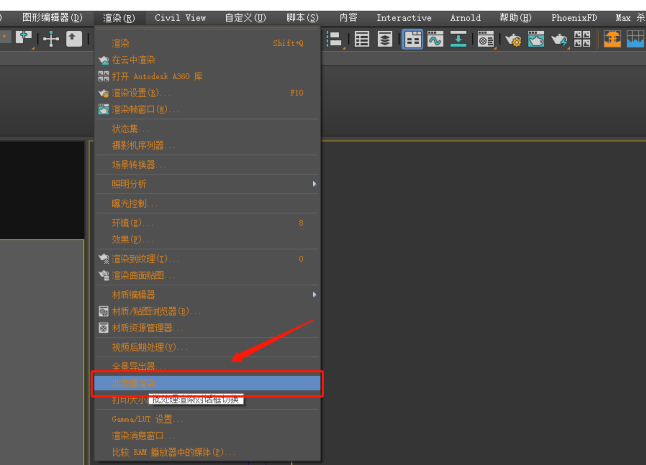Select 状态集... menu entry
Screen dimensions: 646x465
(x=208, y=129)
